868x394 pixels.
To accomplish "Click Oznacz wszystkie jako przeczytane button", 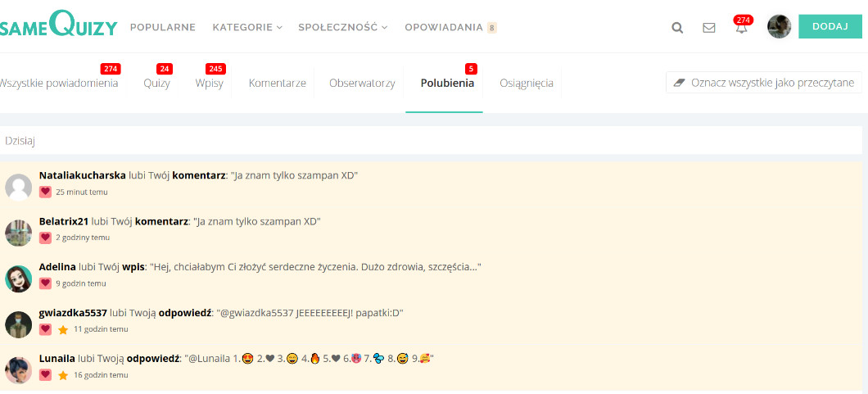I will [x=763, y=83].
